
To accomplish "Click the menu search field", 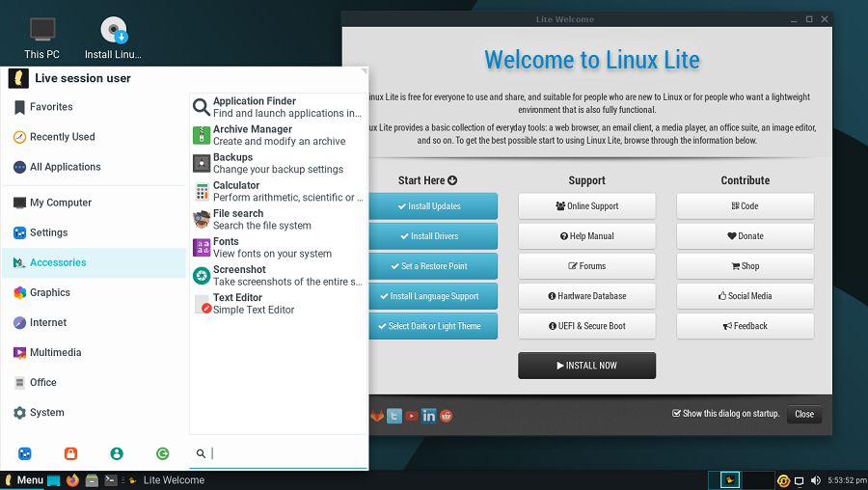I will (279, 453).
